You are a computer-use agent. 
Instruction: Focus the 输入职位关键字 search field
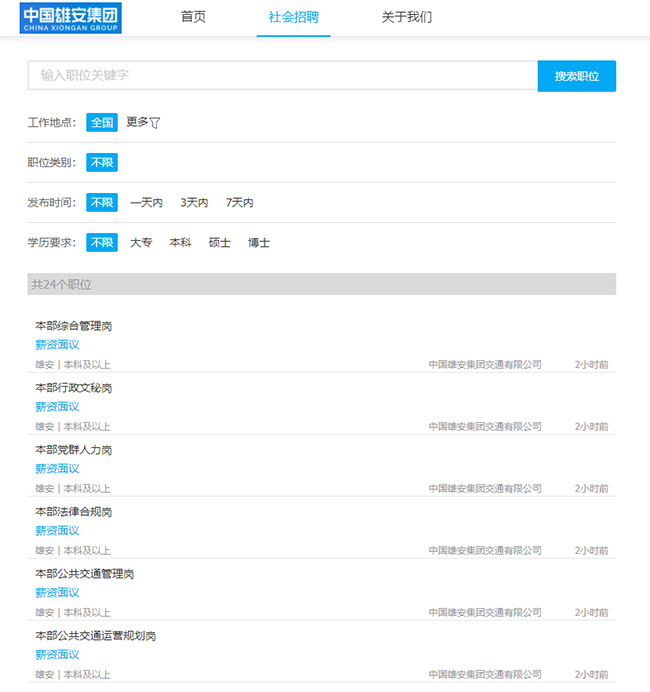(282, 75)
